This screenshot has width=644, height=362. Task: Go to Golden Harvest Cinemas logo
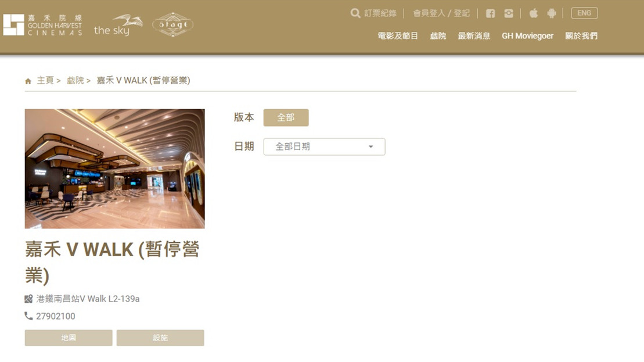43,24
